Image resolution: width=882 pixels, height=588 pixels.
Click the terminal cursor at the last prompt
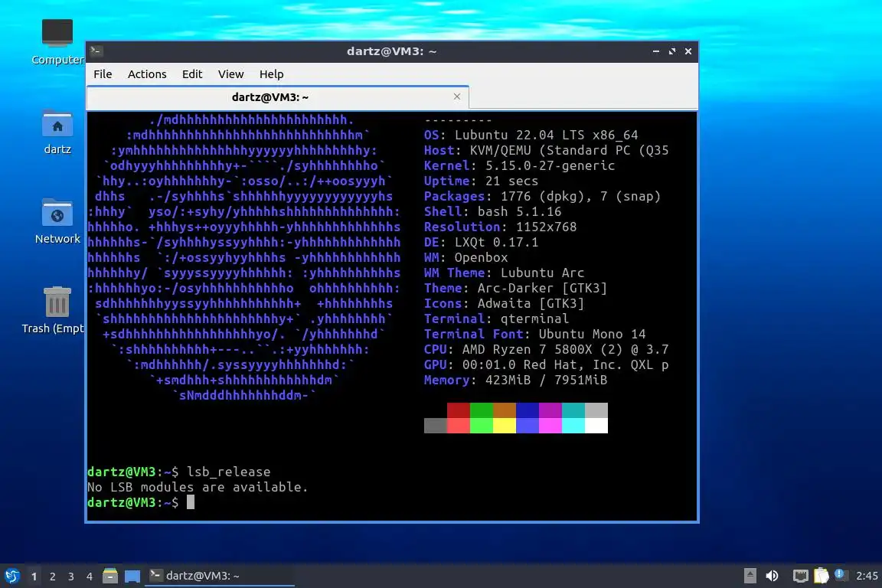point(191,502)
